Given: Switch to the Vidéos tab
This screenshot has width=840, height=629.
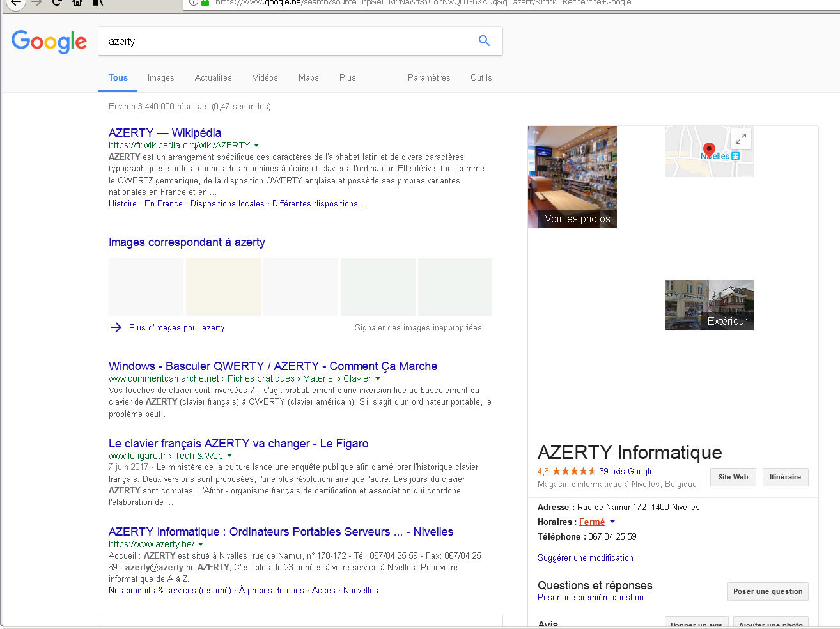Looking at the screenshot, I should 265,78.
